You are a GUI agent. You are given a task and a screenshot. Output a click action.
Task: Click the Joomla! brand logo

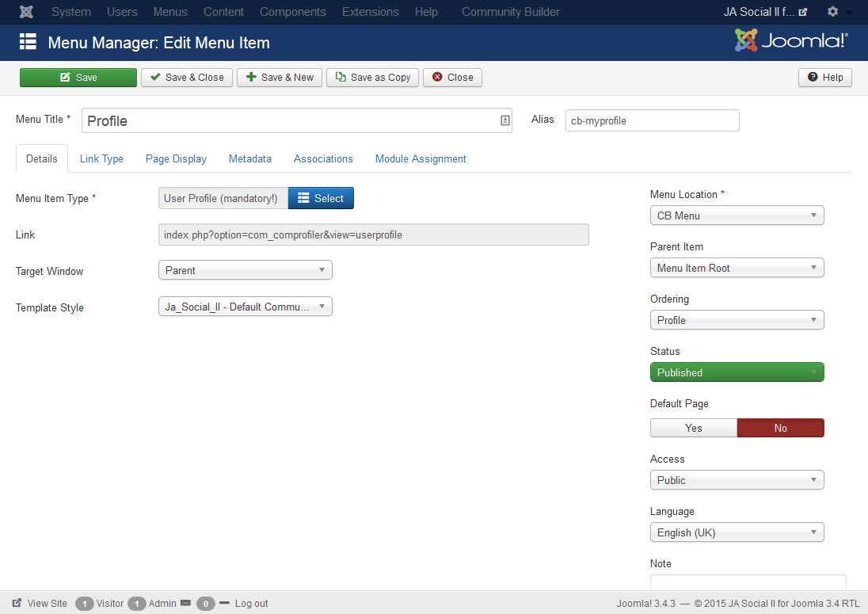click(791, 40)
